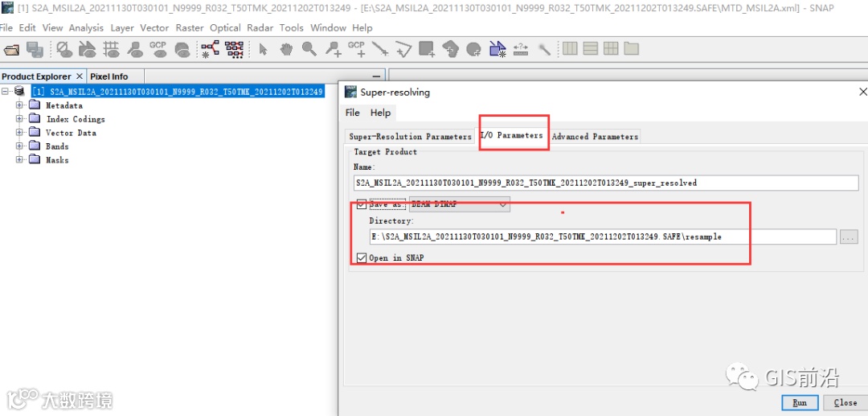Switch to the Pixel Info tab
868x416 pixels.
[x=109, y=76]
